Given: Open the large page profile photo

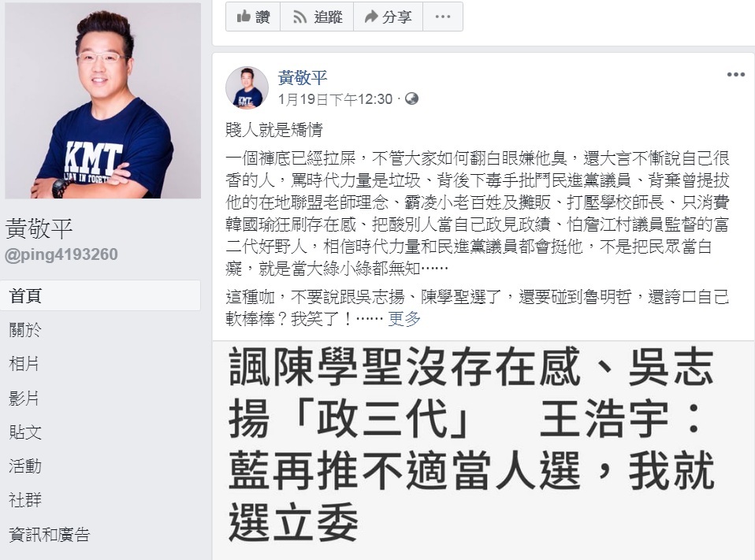Looking at the screenshot, I should click(x=103, y=101).
